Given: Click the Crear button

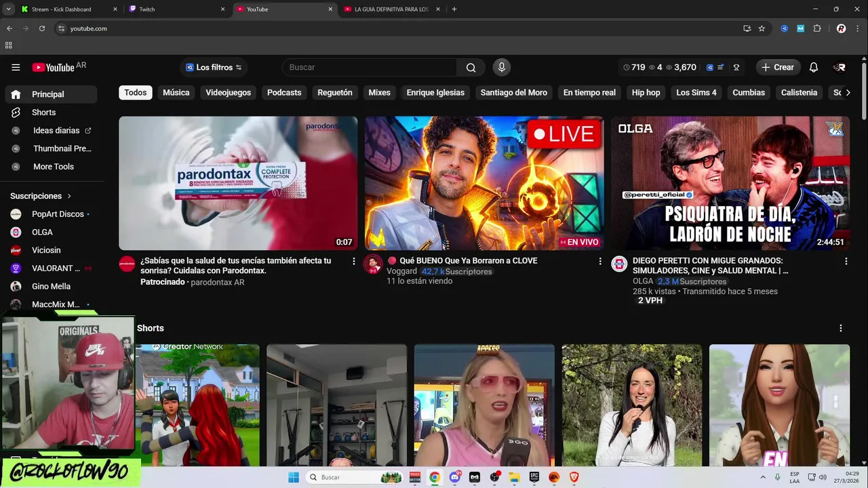Looking at the screenshot, I should (777, 67).
